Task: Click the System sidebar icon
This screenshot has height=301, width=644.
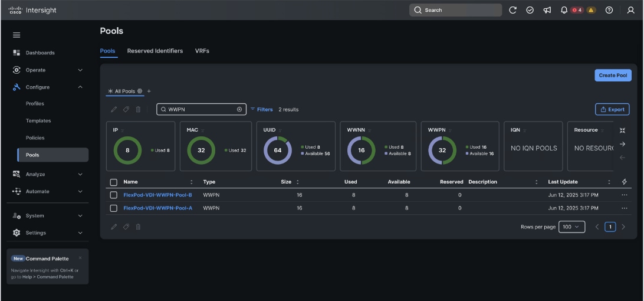Action: 17,215
